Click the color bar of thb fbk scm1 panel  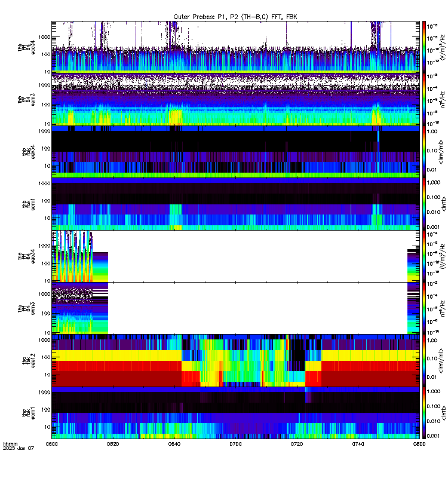click(424, 204)
